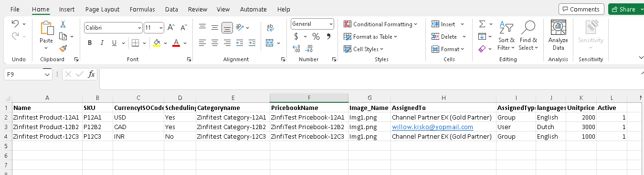The image size is (644, 175).
Task: Align text left
Action: tap(202, 43)
